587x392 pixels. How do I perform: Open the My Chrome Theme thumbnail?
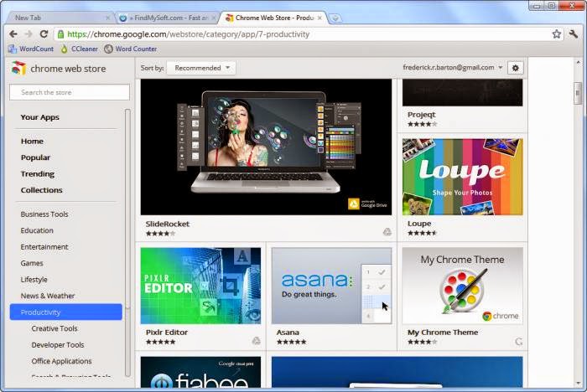pyautogui.click(x=462, y=286)
